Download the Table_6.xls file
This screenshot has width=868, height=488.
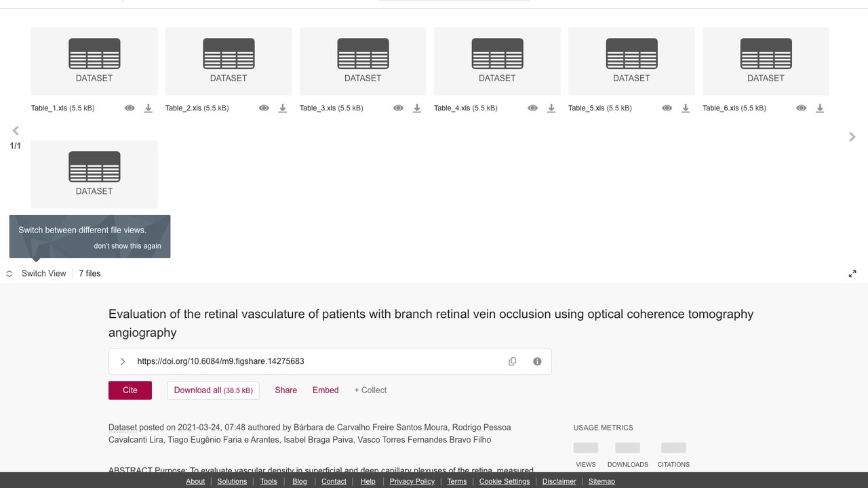(819, 108)
